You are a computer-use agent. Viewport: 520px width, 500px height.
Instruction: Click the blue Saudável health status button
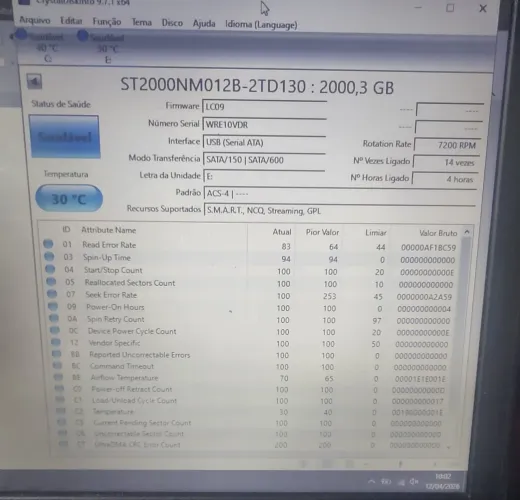pyautogui.click(x=65, y=136)
